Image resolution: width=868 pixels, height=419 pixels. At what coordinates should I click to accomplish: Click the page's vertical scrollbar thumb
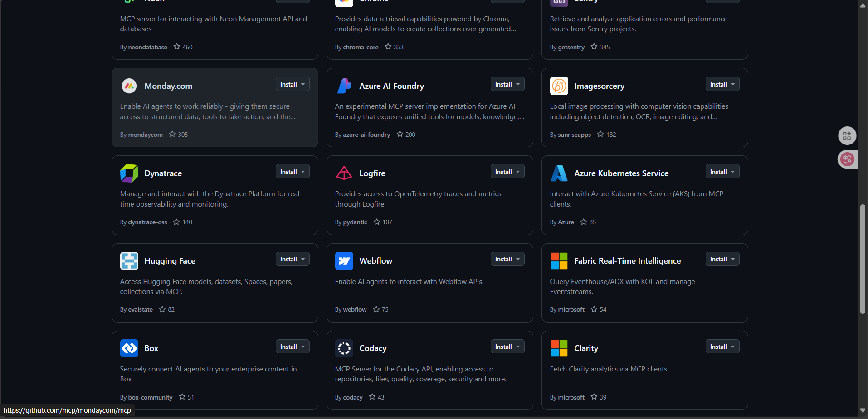point(863,259)
